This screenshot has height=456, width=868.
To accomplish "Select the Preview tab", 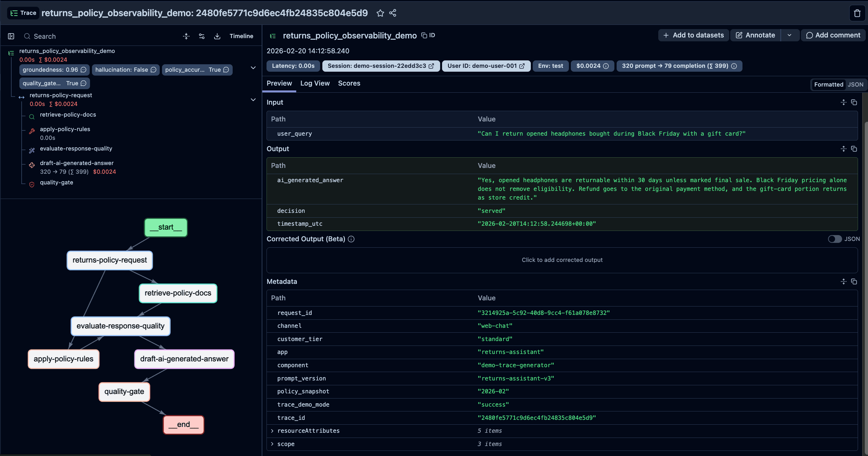I will [279, 83].
